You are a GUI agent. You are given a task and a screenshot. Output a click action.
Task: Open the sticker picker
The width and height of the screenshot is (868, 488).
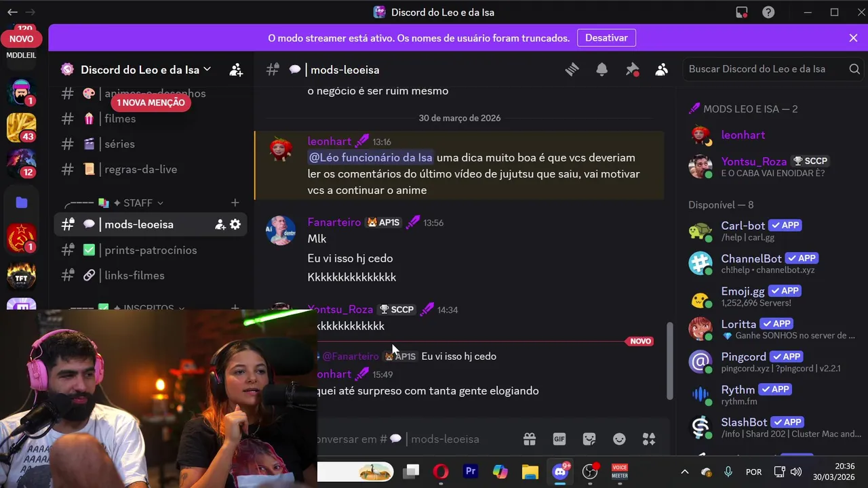589,439
